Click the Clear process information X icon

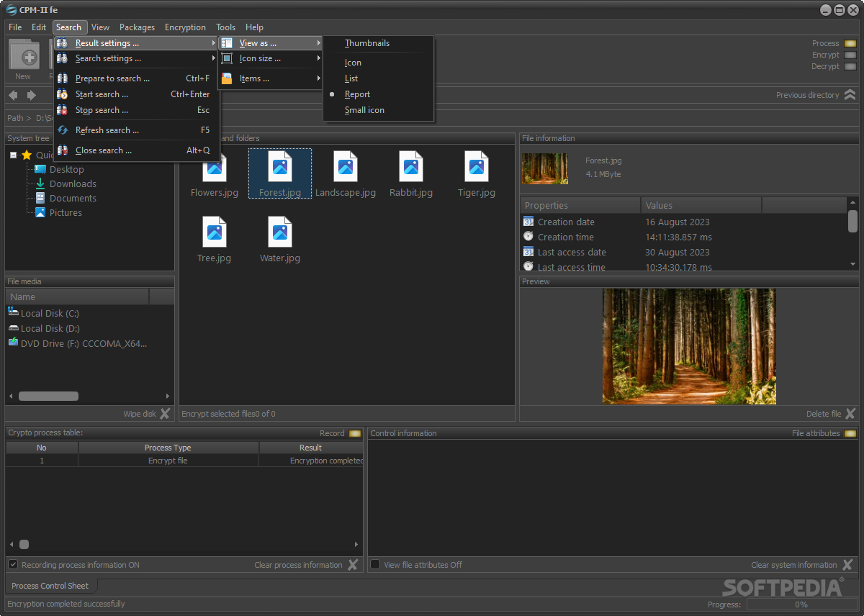[353, 565]
